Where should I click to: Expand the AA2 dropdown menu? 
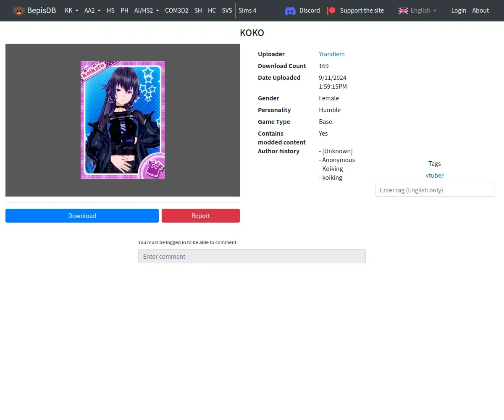pos(92,10)
